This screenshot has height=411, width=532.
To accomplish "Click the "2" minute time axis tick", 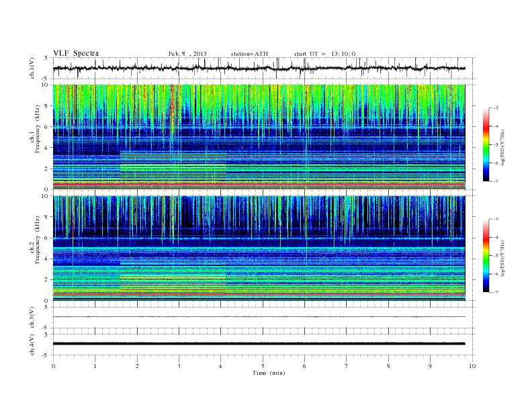I will tap(137, 366).
